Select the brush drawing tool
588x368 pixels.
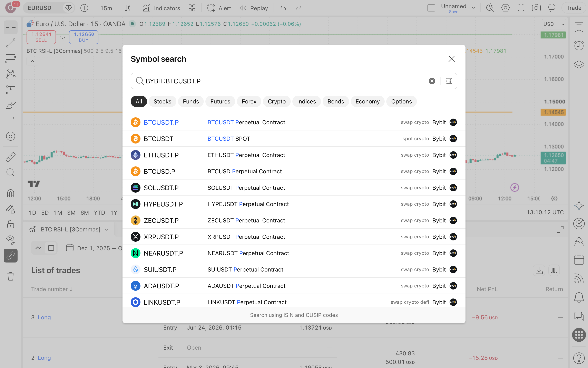tap(10, 105)
